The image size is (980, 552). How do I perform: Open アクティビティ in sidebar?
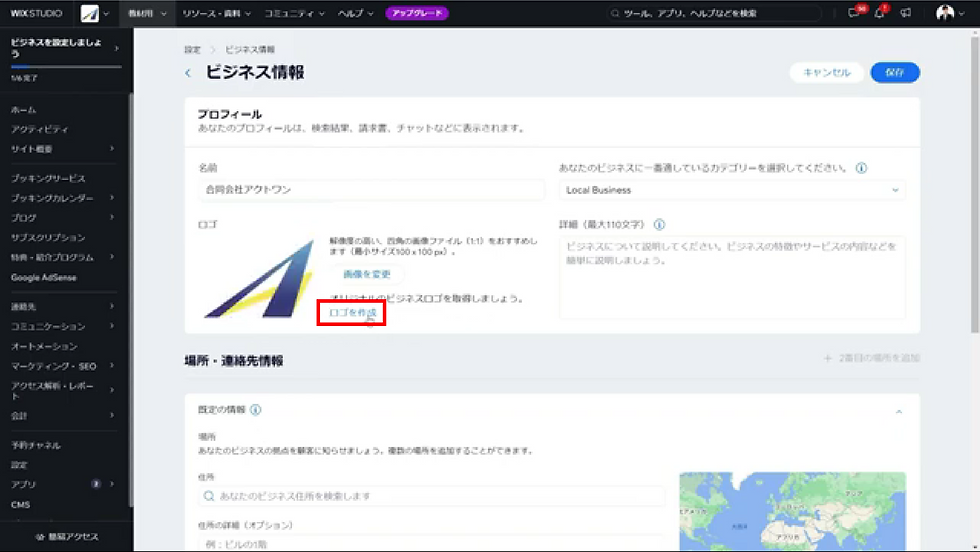pos(39,129)
